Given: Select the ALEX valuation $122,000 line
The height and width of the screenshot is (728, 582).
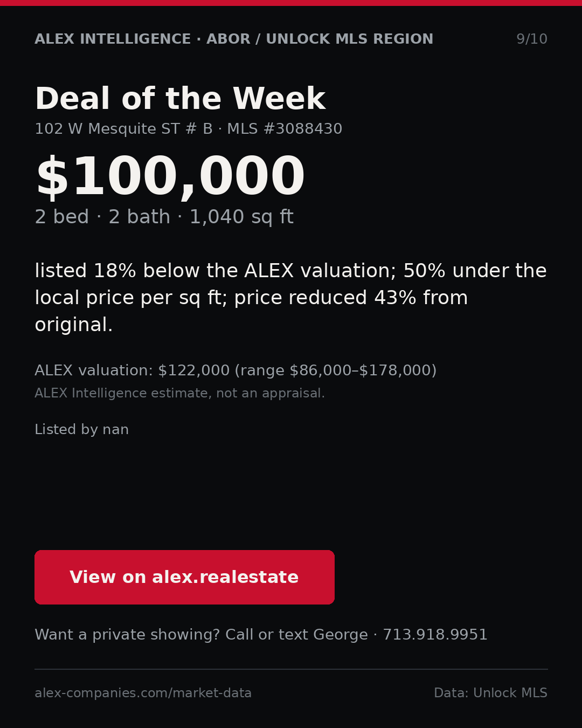Looking at the screenshot, I should pos(235,370).
